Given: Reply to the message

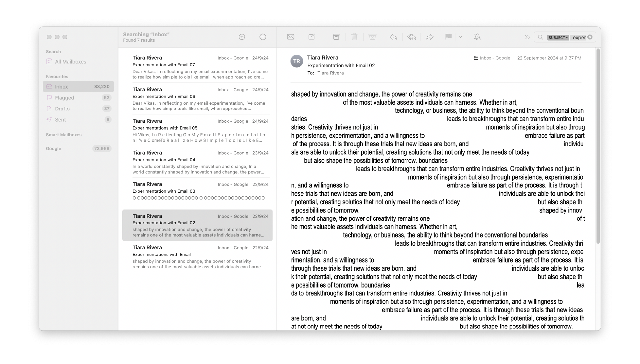Looking at the screenshot, I should (x=393, y=37).
